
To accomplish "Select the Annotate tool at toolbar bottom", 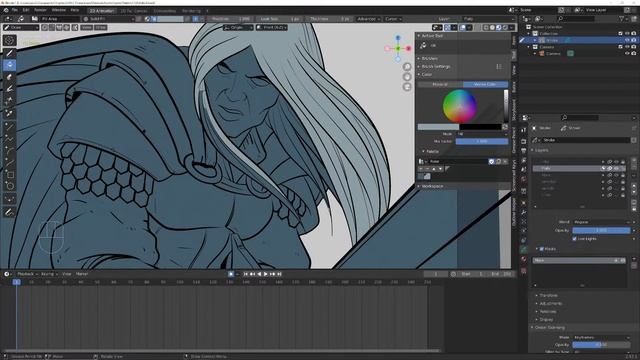I will coord(10,212).
